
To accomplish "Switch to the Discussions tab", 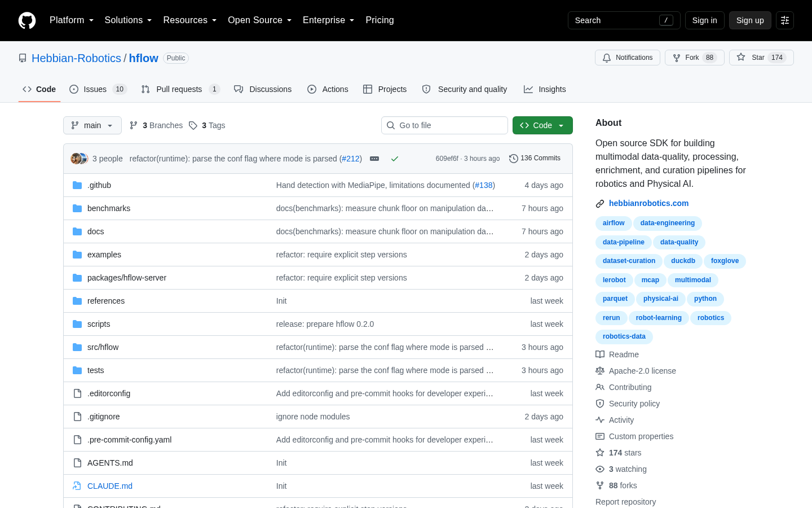I will click(x=263, y=89).
